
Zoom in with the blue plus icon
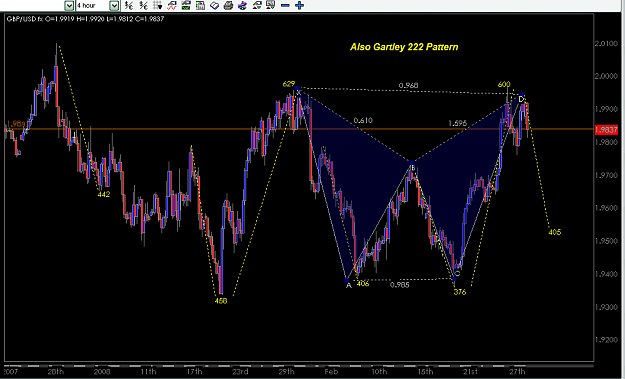(299, 5)
